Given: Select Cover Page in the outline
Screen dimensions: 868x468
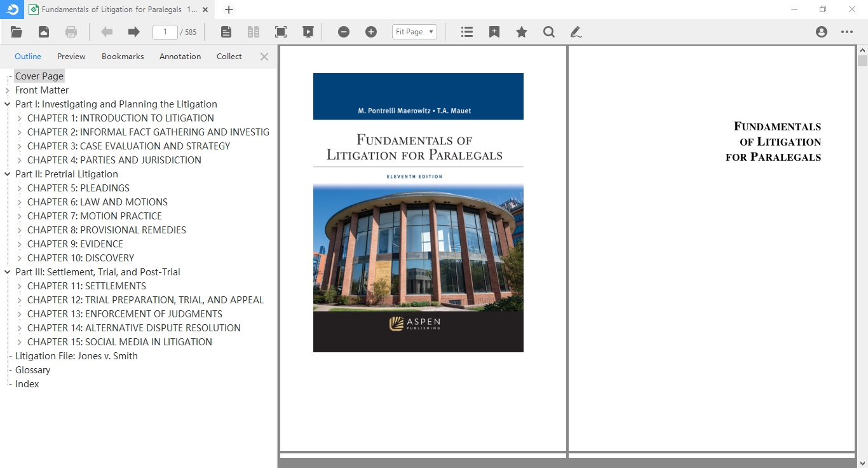Looking at the screenshot, I should pos(39,76).
